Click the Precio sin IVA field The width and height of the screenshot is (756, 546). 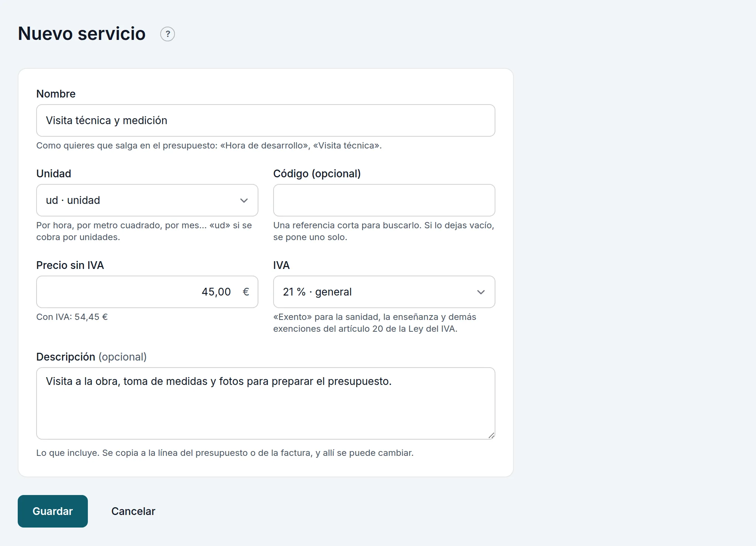[x=147, y=292]
